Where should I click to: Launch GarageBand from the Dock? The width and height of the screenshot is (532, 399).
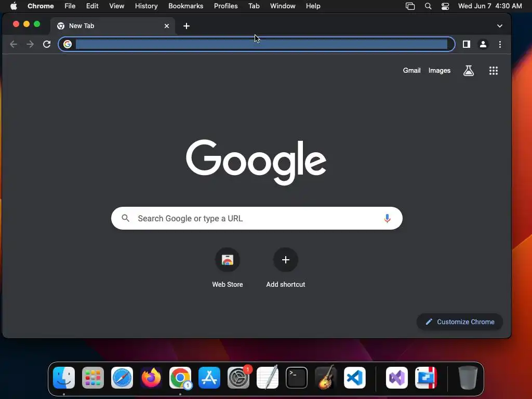coord(326,378)
